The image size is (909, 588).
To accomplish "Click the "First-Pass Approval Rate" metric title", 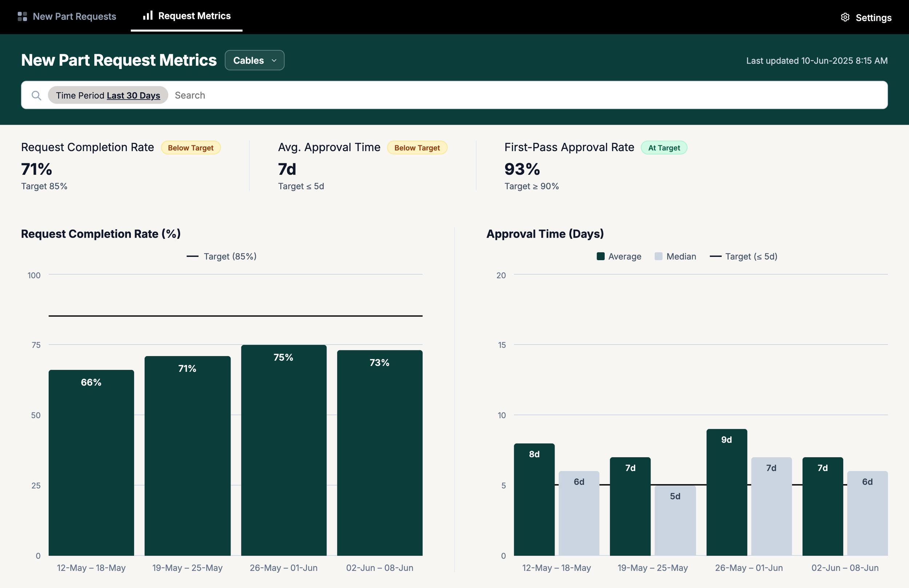I will [569, 148].
